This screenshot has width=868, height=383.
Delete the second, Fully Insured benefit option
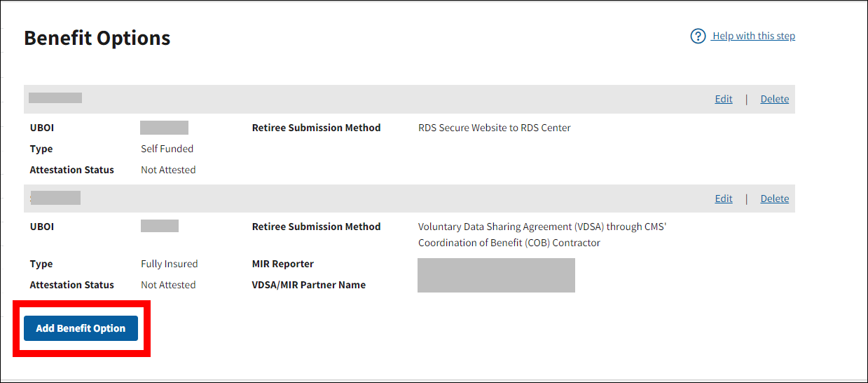775,199
